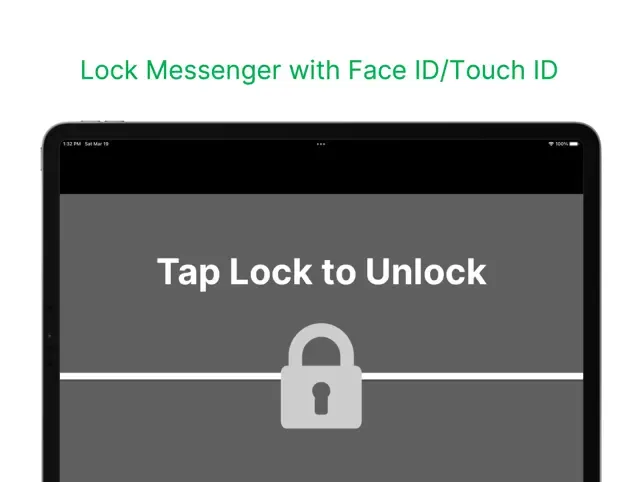Click Messenger in the green title
The image size is (643, 482).
click(x=214, y=71)
